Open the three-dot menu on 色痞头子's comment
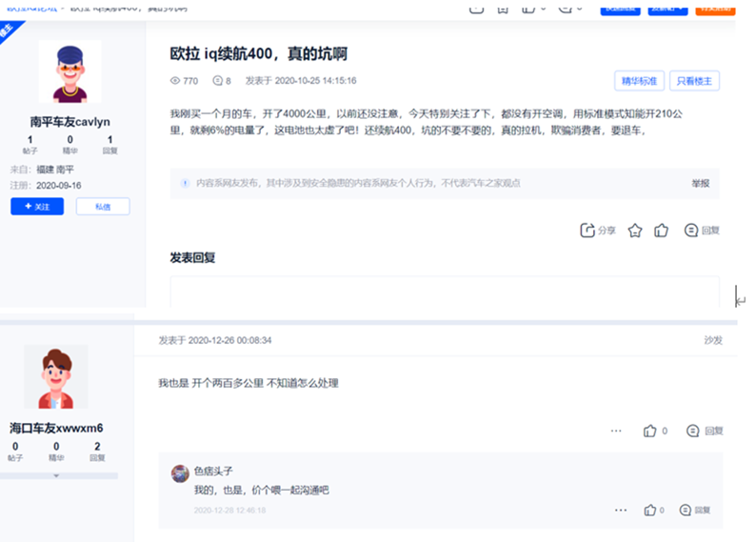This screenshot has width=756, height=542. pyautogui.click(x=621, y=511)
